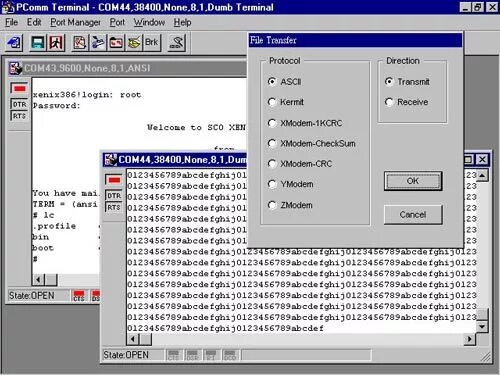
Task: Click the COM43 window title icon
Action: point(15,68)
